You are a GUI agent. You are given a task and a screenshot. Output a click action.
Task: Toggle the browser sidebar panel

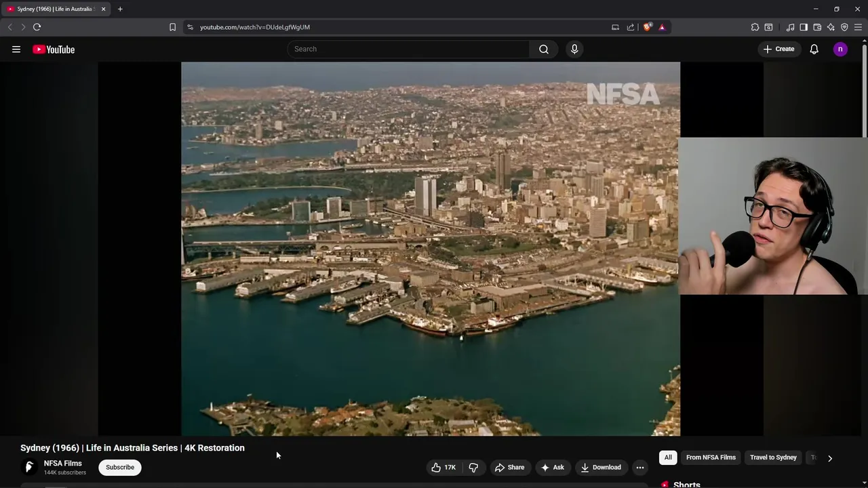coord(804,27)
